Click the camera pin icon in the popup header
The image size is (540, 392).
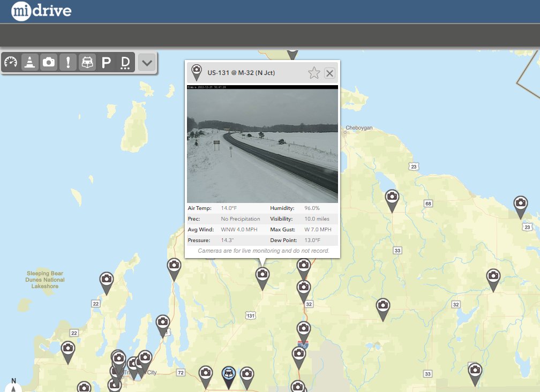[196, 73]
